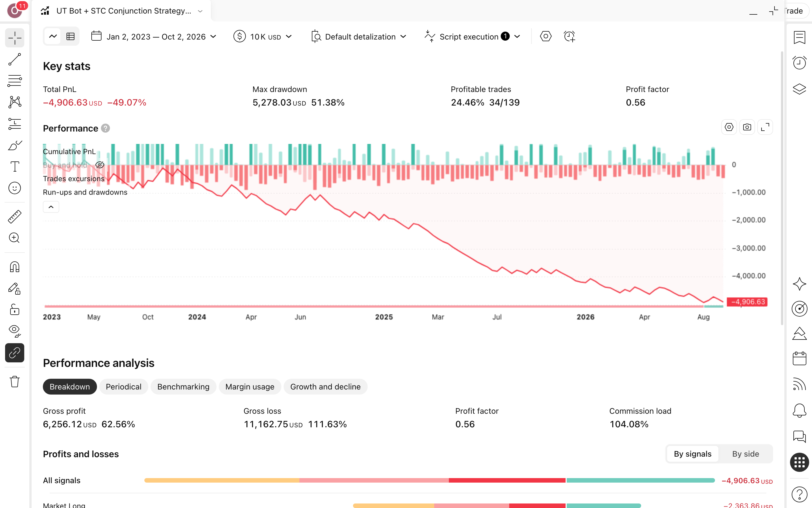812x508 pixels.
Task: Collapse the performance chart legend
Action: coord(51,207)
